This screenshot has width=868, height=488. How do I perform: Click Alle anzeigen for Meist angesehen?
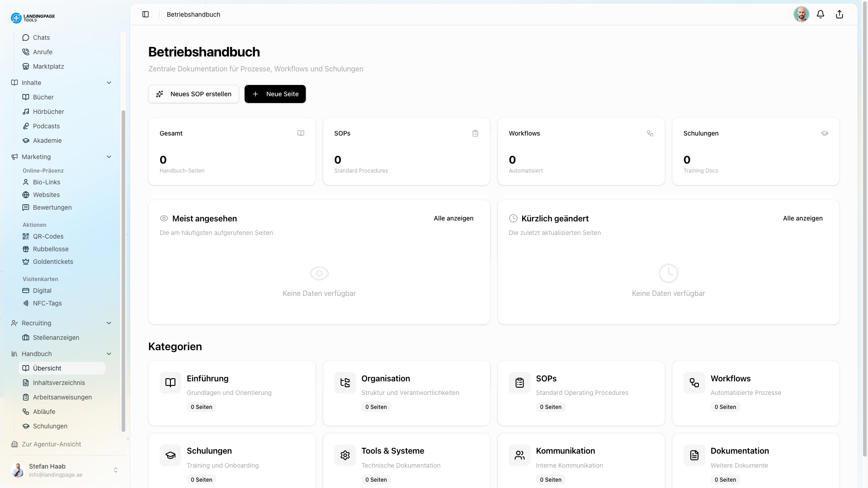click(453, 218)
